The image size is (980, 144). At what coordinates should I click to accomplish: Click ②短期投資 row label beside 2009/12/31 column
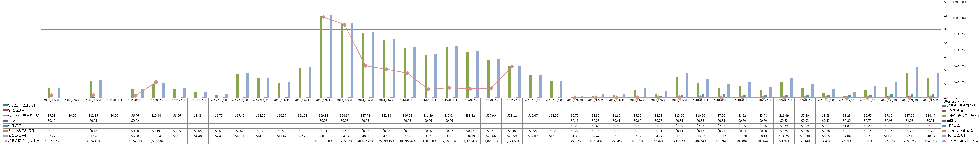[14, 111]
